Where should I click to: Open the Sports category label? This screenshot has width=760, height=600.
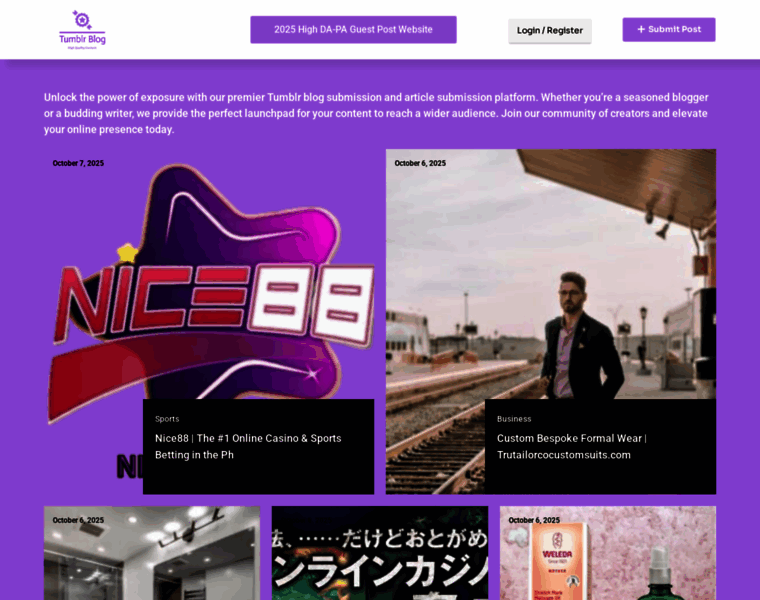click(x=167, y=419)
